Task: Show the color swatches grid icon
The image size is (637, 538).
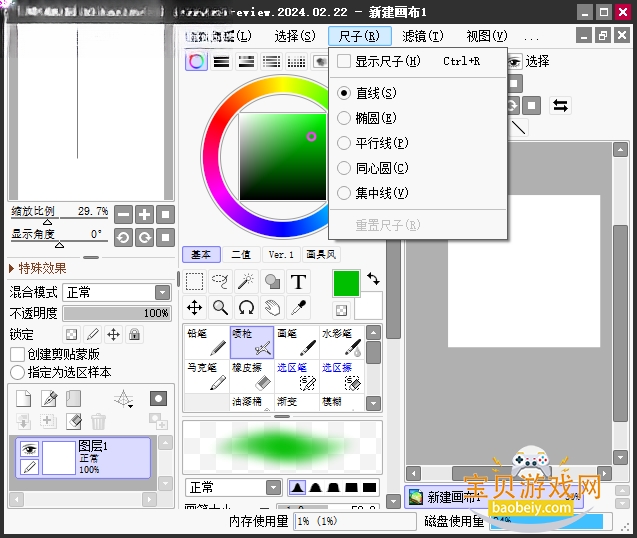Action: click(x=297, y=62)
